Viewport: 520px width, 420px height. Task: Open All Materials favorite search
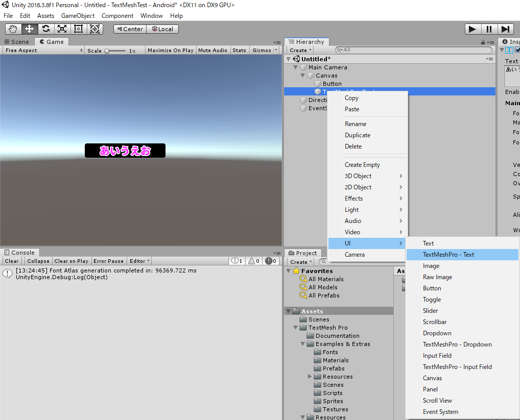326,279
